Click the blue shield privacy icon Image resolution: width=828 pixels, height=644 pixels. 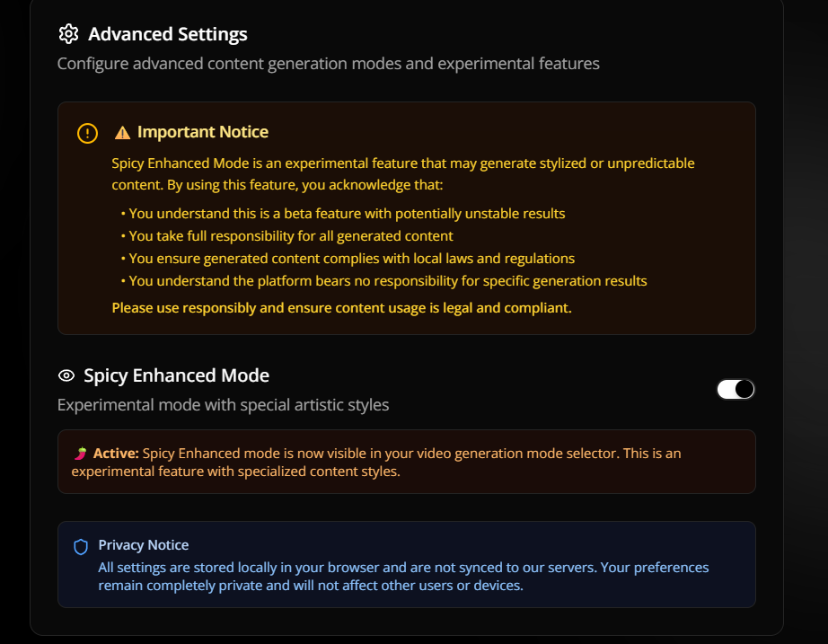coord(81,547)
